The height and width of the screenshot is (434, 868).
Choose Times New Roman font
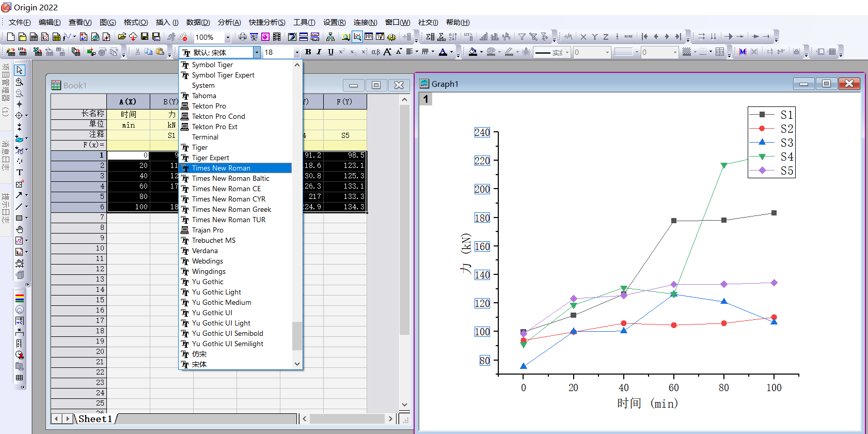click(235, 168)
